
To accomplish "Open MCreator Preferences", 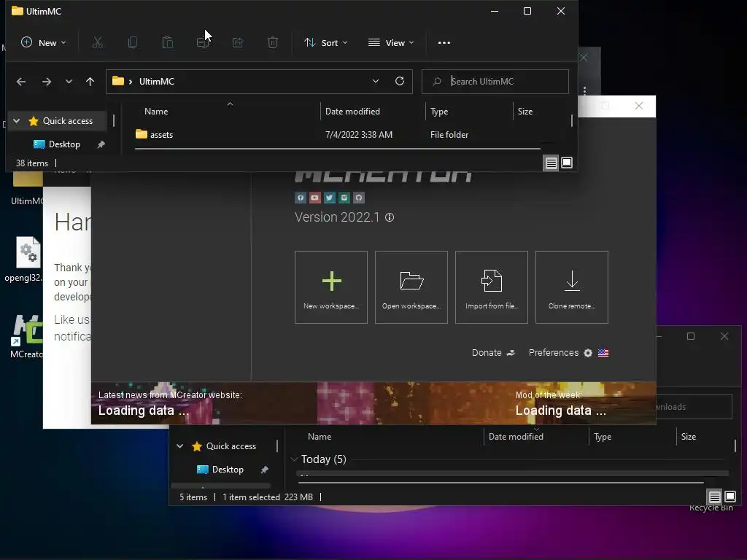I will [x=560, y=353].
